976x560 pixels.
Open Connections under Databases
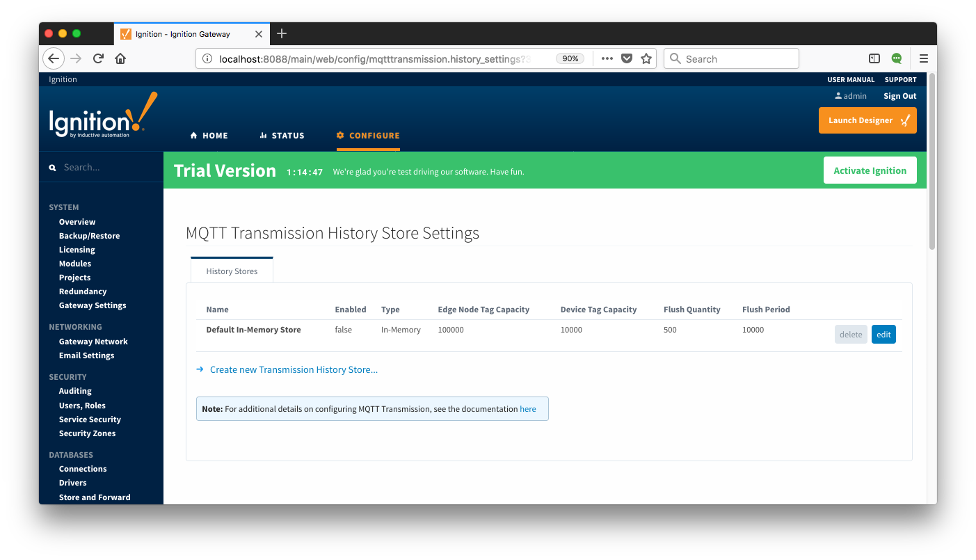tap(83, 469)
